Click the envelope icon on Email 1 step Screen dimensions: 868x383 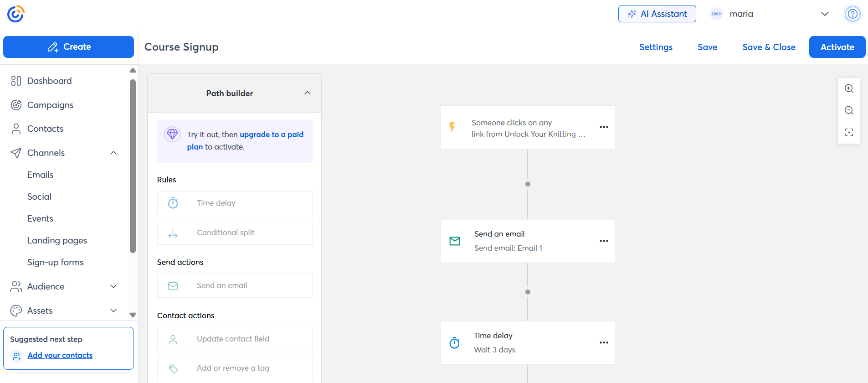click(455, 241)
